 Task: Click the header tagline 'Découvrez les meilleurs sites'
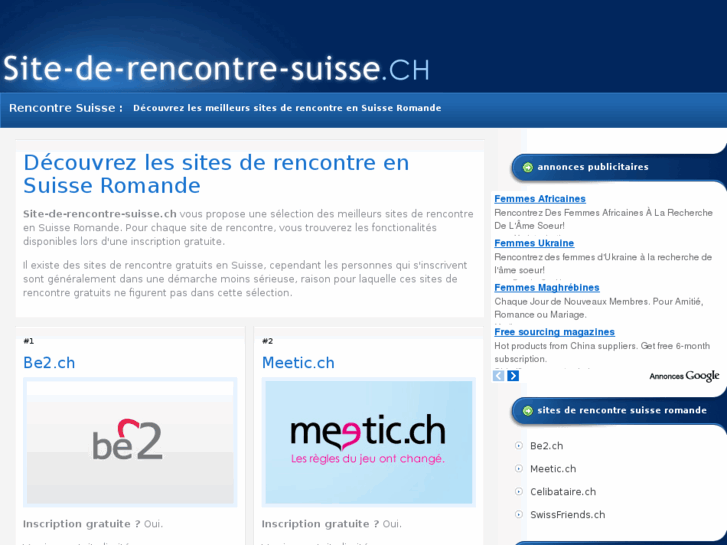click(x=287, y=108)
